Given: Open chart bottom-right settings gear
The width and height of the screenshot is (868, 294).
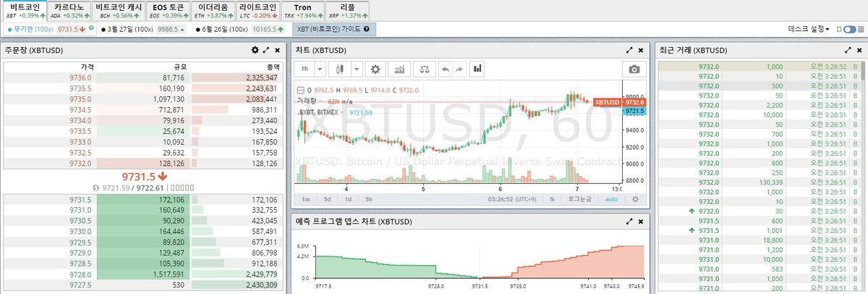Looking at the screenshot, I should [635, 198].
